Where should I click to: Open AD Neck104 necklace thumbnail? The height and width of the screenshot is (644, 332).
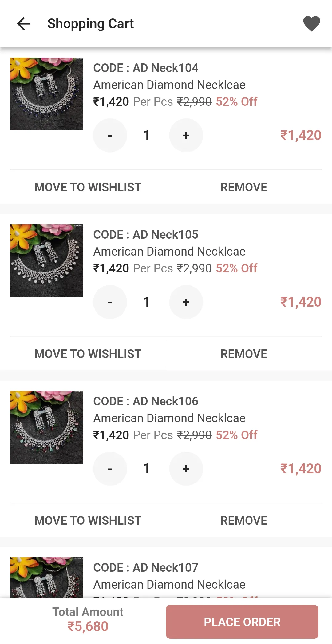tap(46, 94)
